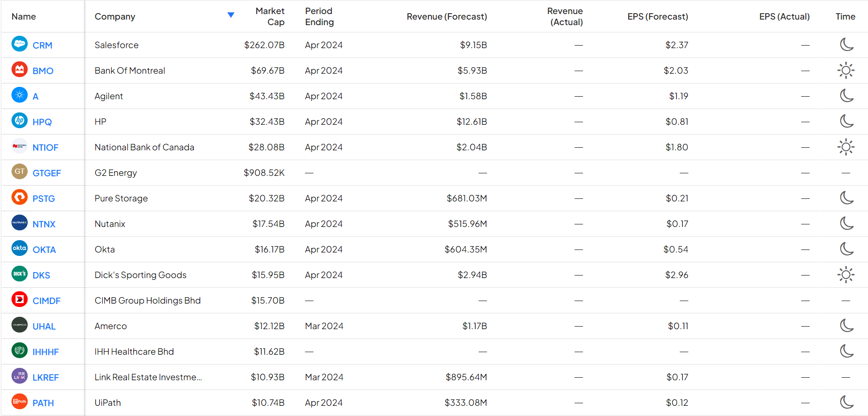Sort by EPS (Actual) column header
This screenshot has width=868, height=416.
[784, 17]
